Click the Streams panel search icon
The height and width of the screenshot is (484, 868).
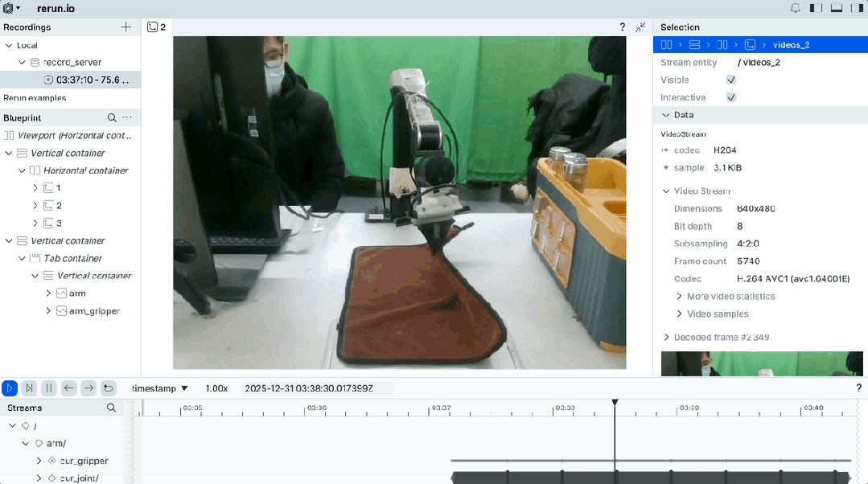pyautogui.click(x=111, y=408)
